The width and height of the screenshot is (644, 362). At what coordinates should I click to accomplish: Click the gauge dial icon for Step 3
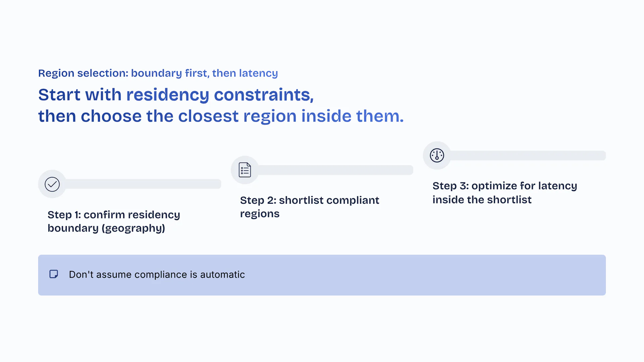coord(437,156)
